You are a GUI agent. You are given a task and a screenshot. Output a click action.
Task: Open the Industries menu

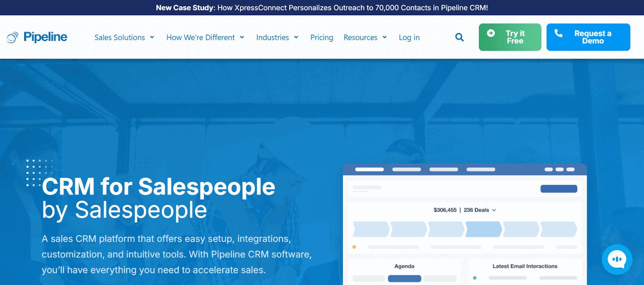tap(277, 37)
